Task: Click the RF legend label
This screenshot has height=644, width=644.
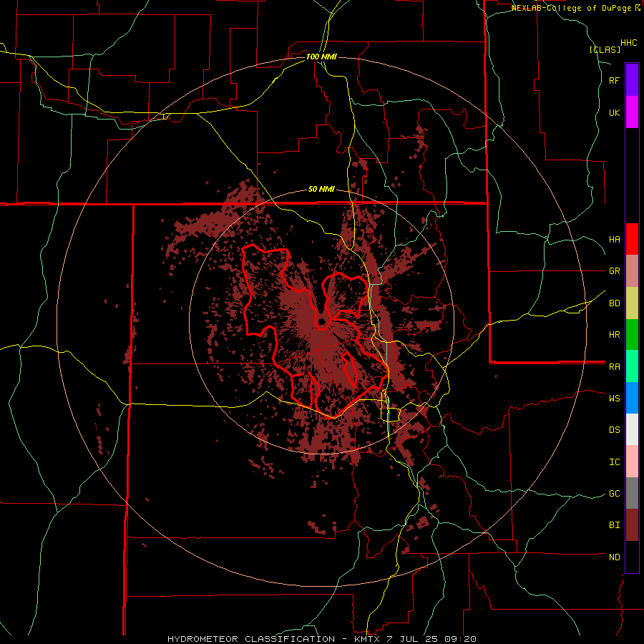Action: point(615,81)
